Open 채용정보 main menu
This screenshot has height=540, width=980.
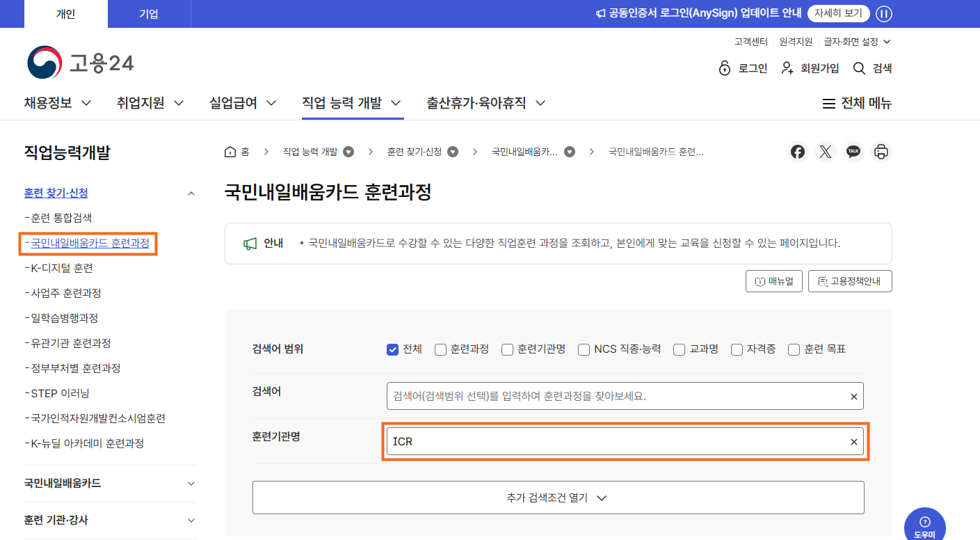[58, 103]
